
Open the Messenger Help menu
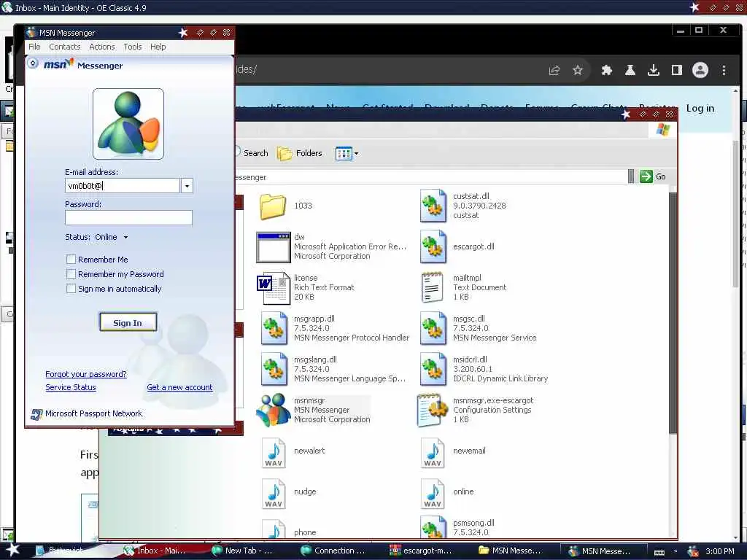coord(158,47)
